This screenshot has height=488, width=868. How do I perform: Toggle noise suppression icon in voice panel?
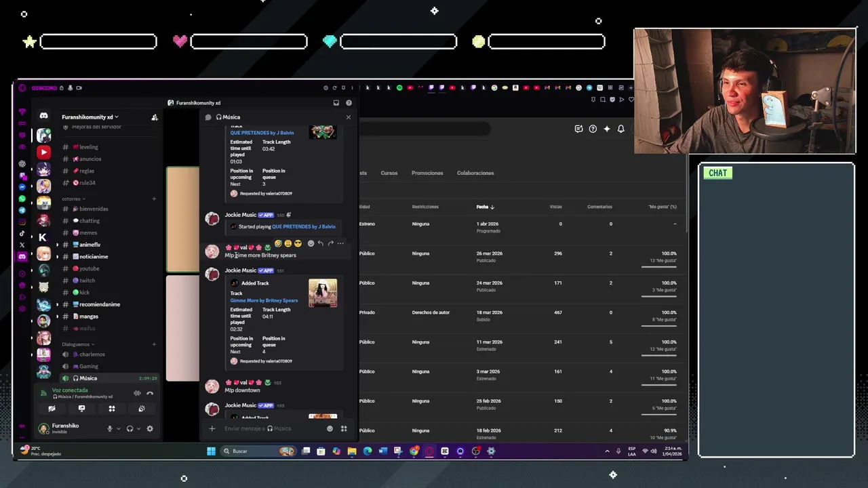pyautogui.click(x=137, y=393)
